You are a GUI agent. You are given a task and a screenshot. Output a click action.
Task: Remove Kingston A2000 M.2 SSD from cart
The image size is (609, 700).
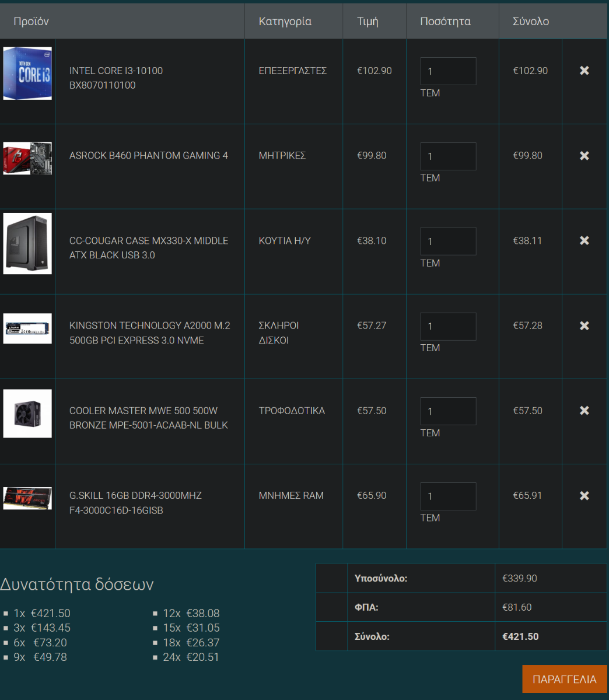pos(584,325)
